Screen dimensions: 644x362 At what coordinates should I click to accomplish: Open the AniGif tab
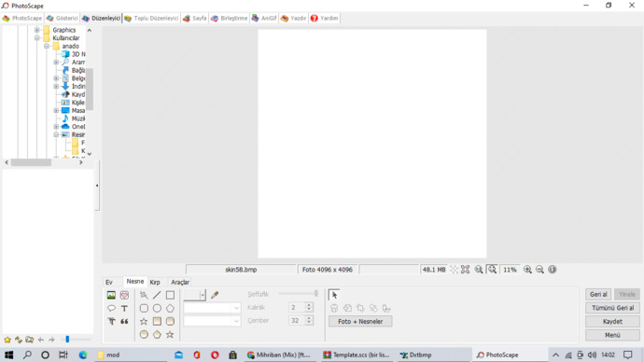(264, 18)
